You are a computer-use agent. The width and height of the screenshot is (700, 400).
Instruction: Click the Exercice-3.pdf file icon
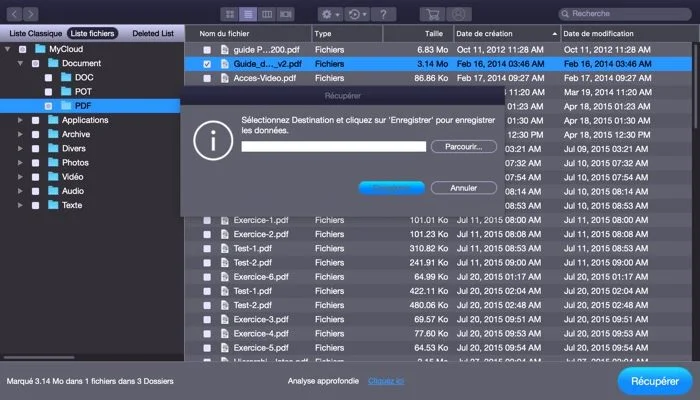point(225,320)
